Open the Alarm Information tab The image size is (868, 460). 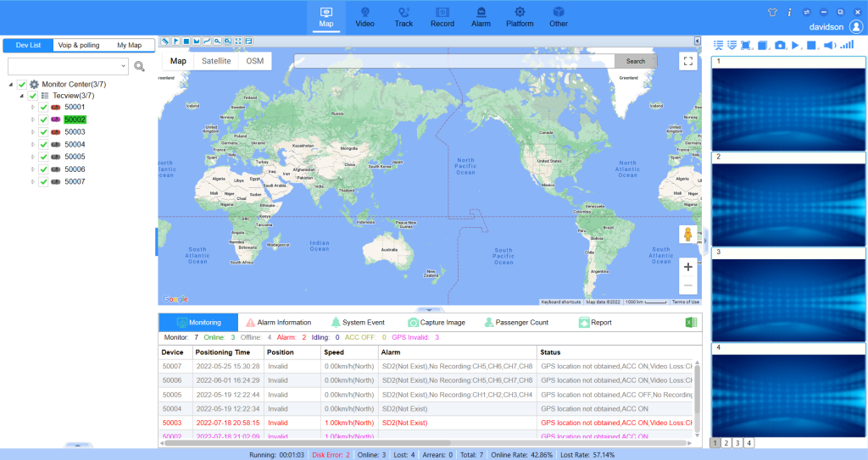[278, 323]
